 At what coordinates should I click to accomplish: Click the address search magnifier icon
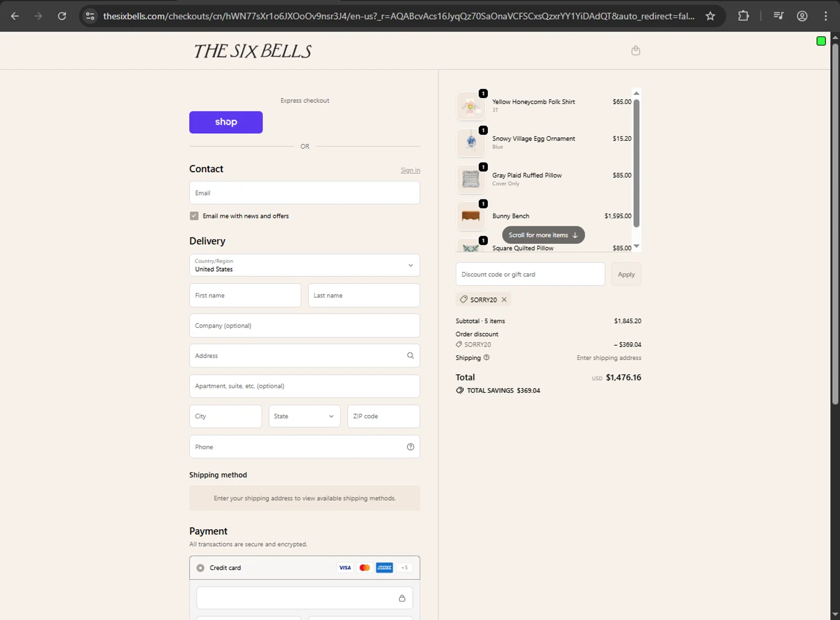pyautogui.click(x=410, y=356)
